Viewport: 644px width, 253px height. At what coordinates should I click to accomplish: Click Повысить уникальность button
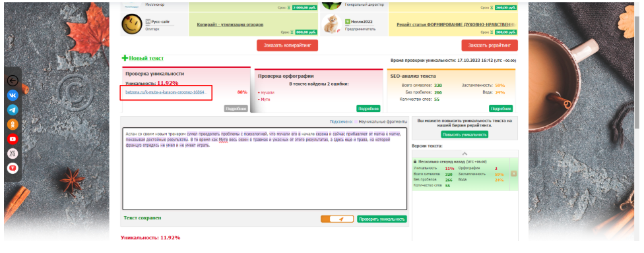[465, 134]
